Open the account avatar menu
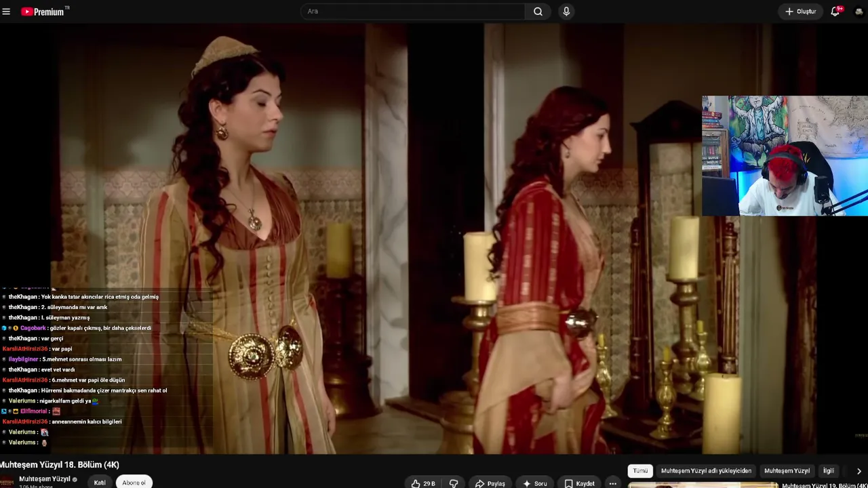The image size is (868, 488). tap(859, 12)
